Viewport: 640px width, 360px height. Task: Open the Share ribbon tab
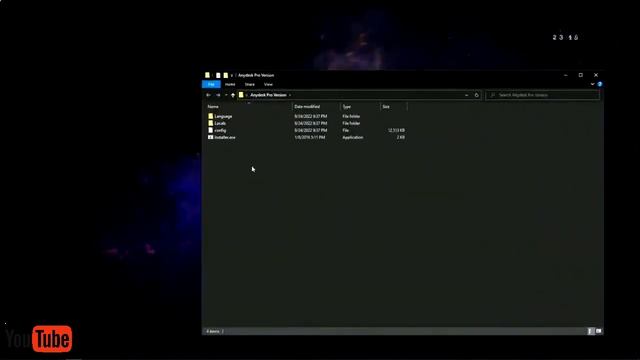coord(249,84)
